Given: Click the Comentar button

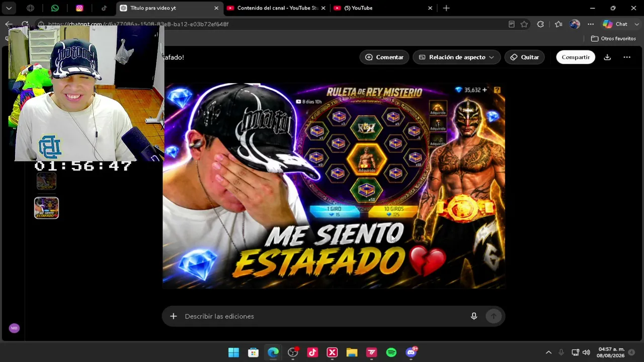Looking at the screenshot, I should [384, 57].
